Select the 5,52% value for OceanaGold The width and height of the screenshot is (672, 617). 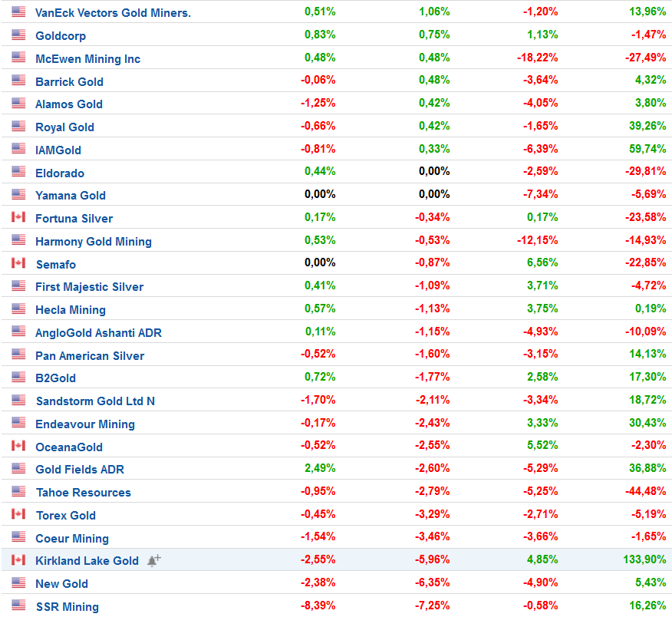(542, 446)
